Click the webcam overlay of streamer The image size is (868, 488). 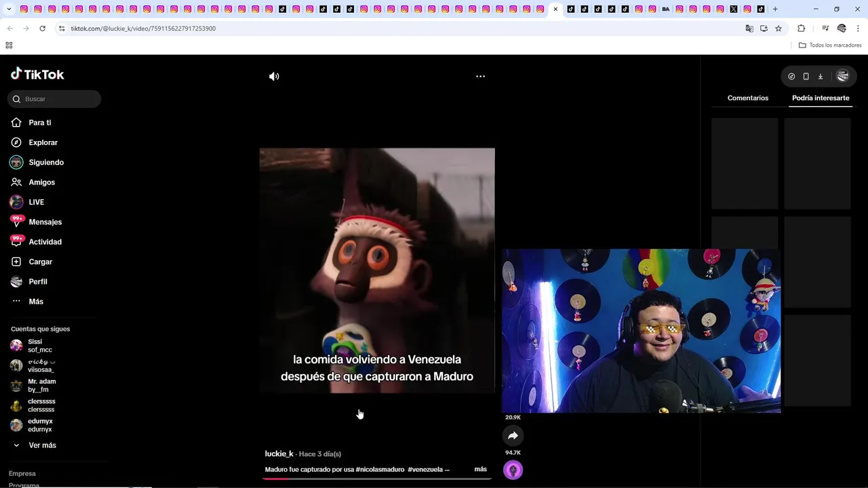tap(641, 331)
